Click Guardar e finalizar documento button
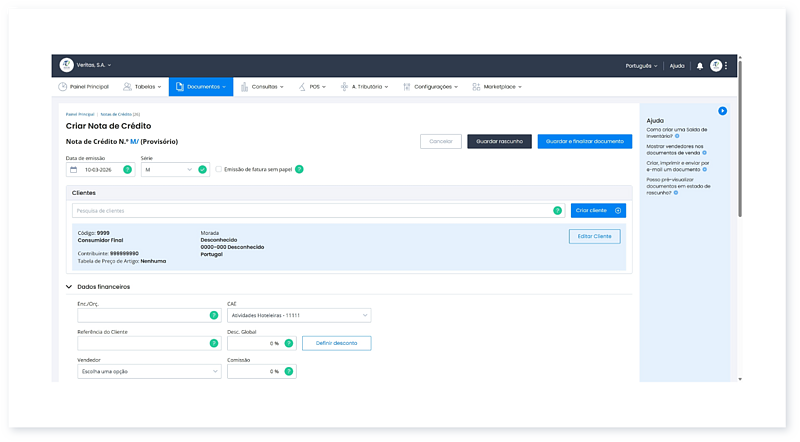This screenshot has height=442, width=800. [584, 142]
